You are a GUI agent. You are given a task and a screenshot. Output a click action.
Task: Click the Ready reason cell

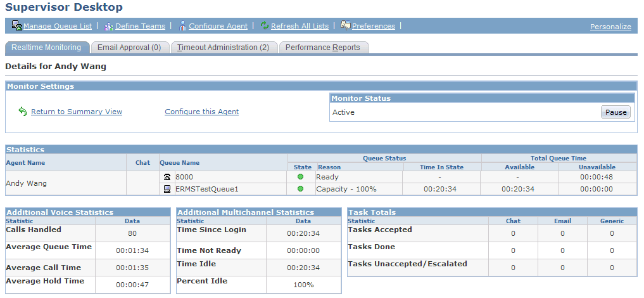(x=359, y=177)
